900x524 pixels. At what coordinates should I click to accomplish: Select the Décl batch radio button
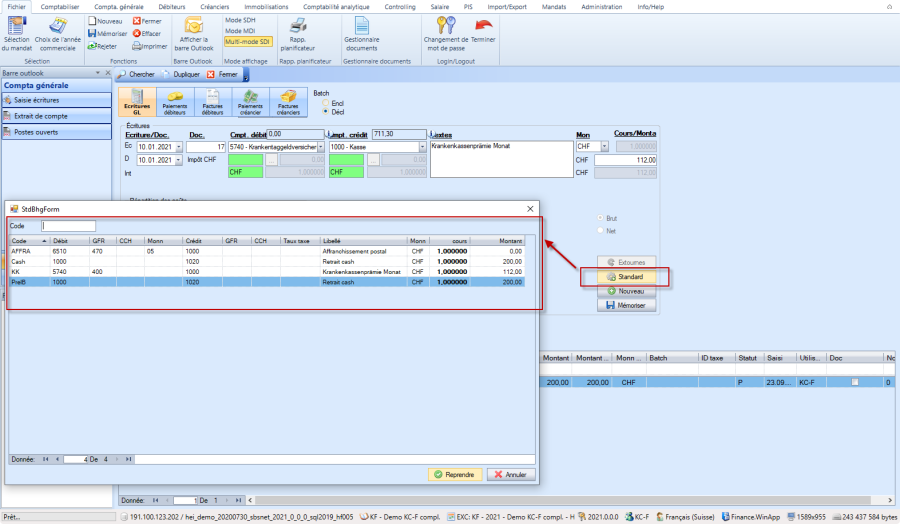(324, 112)
